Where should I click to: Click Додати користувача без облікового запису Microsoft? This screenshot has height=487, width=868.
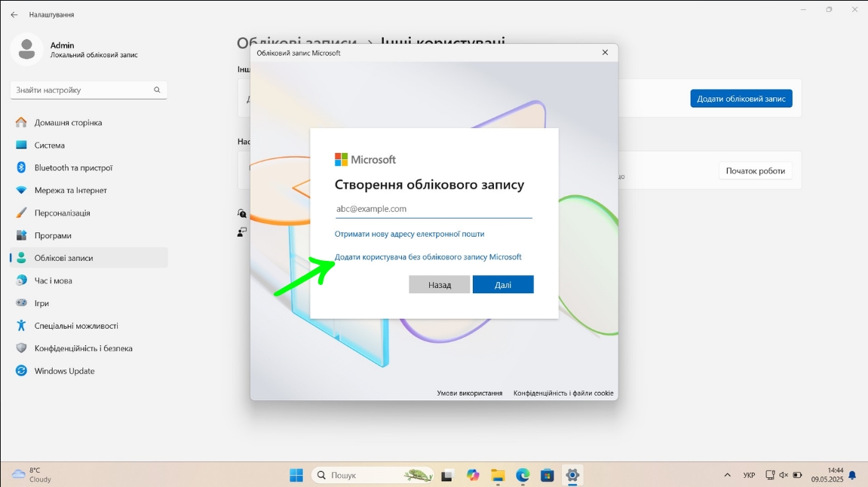tap(428, 257)
